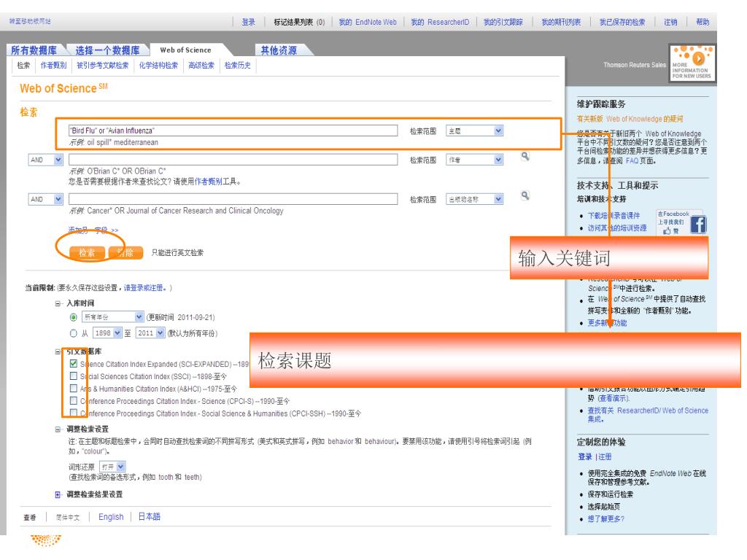Click the 帮助 help link
Viewport: 747px width, 560px height.
703,22
